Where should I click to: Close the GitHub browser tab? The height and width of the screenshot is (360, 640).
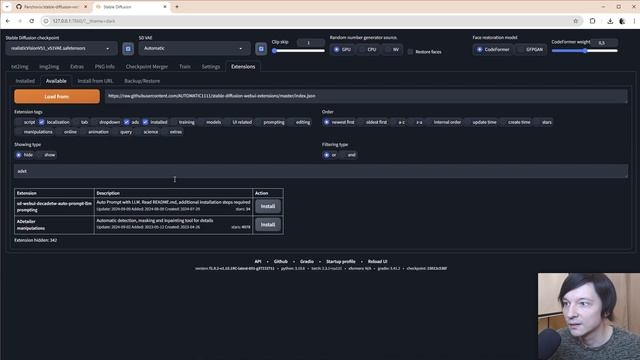[86, 7]
